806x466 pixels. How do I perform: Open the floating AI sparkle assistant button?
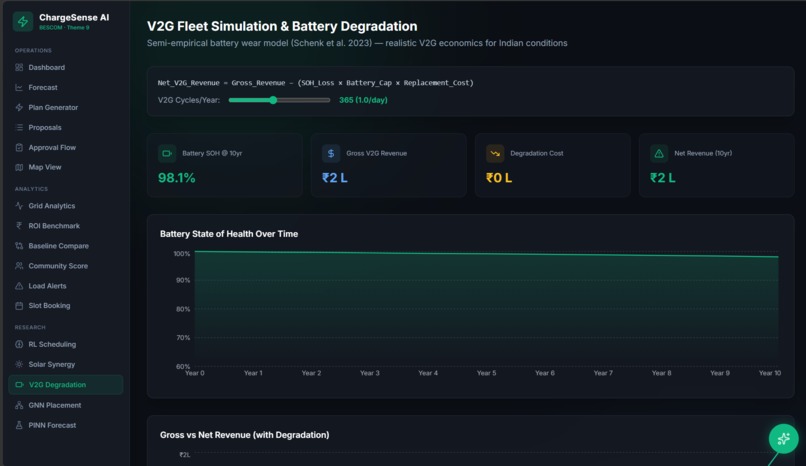pyautogui.click(x=783, y=438)
